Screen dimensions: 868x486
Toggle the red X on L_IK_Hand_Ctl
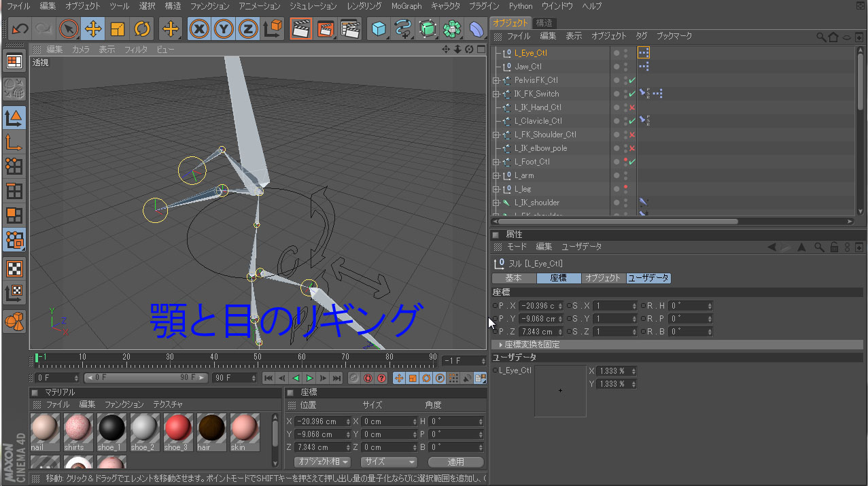tap(632, 107)
